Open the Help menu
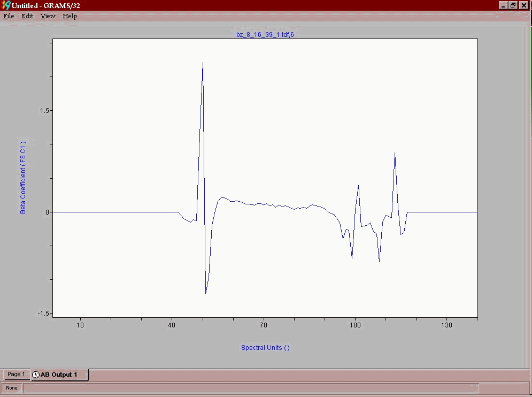Viewport: 532px width, 397px height. point(70,16)
